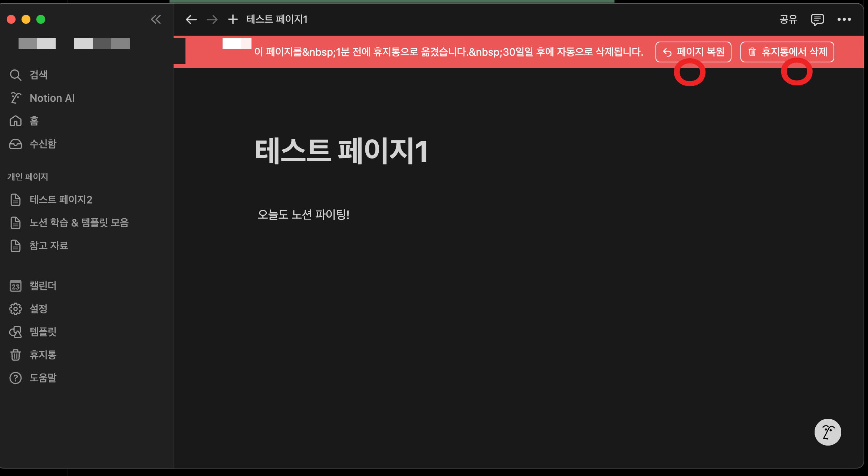868x476 pixels.
Task: Click the back navigation arrow
Action: point(191,19)
